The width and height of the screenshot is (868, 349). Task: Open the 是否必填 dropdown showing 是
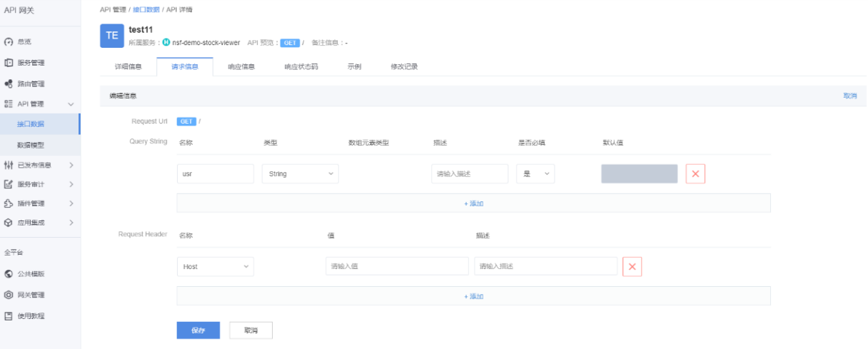535,174
